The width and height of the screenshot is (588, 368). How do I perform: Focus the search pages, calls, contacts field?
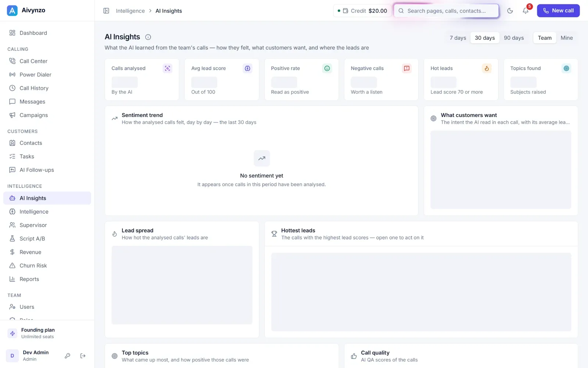tap(446, 11)
